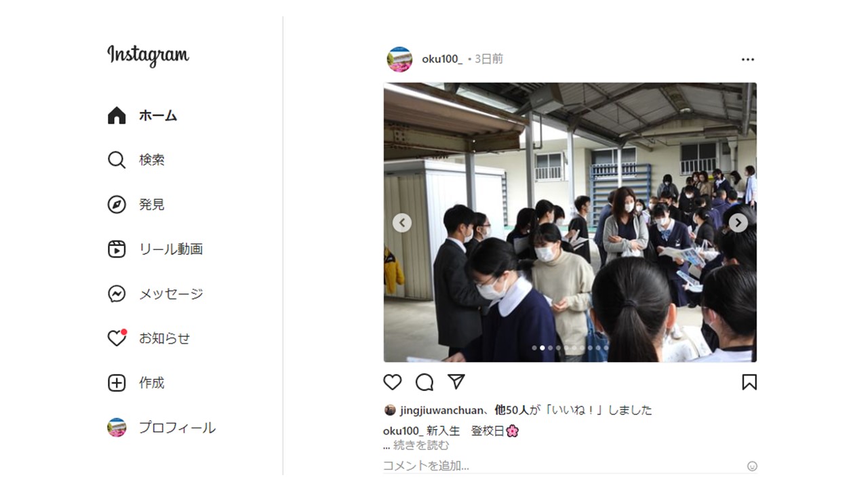Viewport: 868px width, 488px height.
Task: Open comments via the speech bubble icon
Action: tap(425, 382)
